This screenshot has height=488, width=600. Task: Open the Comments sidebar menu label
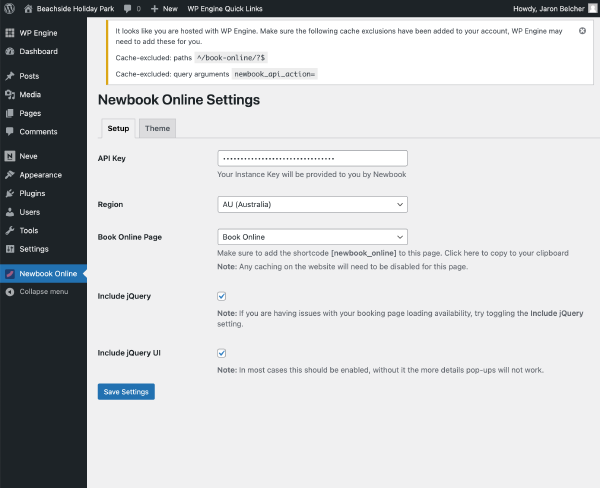(38, 131)
